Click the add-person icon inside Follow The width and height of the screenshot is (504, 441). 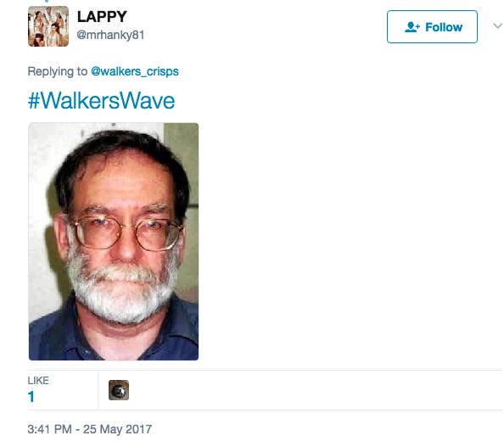412,27
